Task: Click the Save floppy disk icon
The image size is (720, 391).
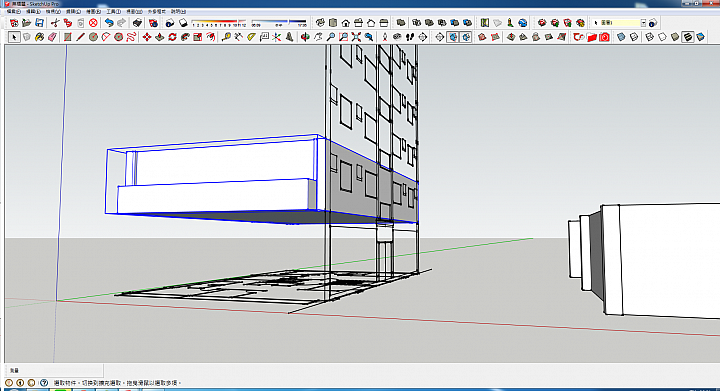Action: pos(39,22)
